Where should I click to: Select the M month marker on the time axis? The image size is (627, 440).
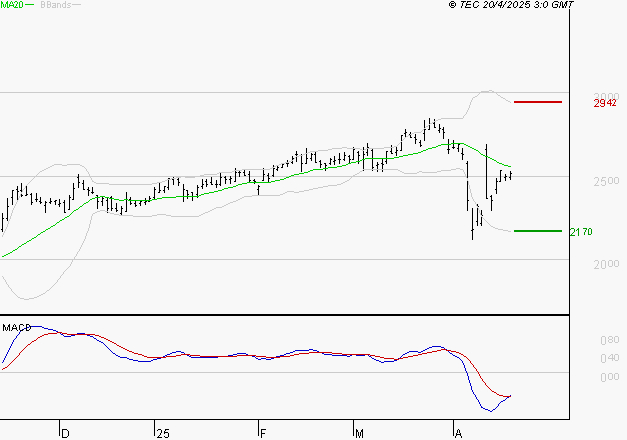pyautogui.click(x=361, y=433)
